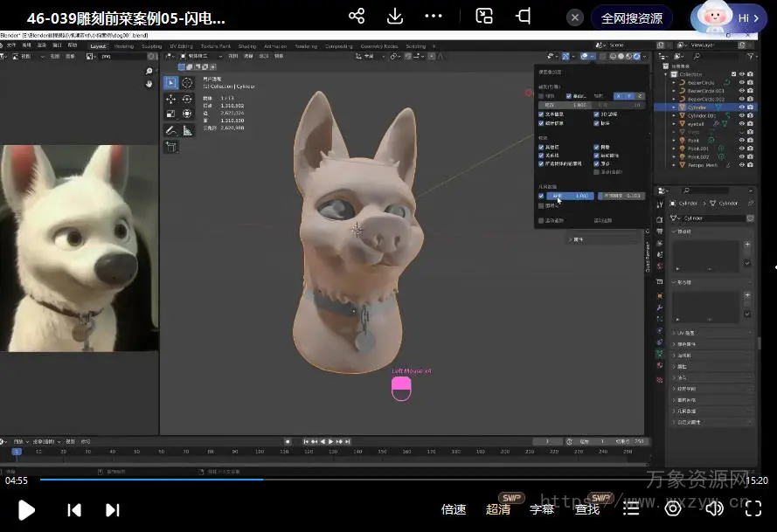Open the Shading workspace tab

click(247, 46)
